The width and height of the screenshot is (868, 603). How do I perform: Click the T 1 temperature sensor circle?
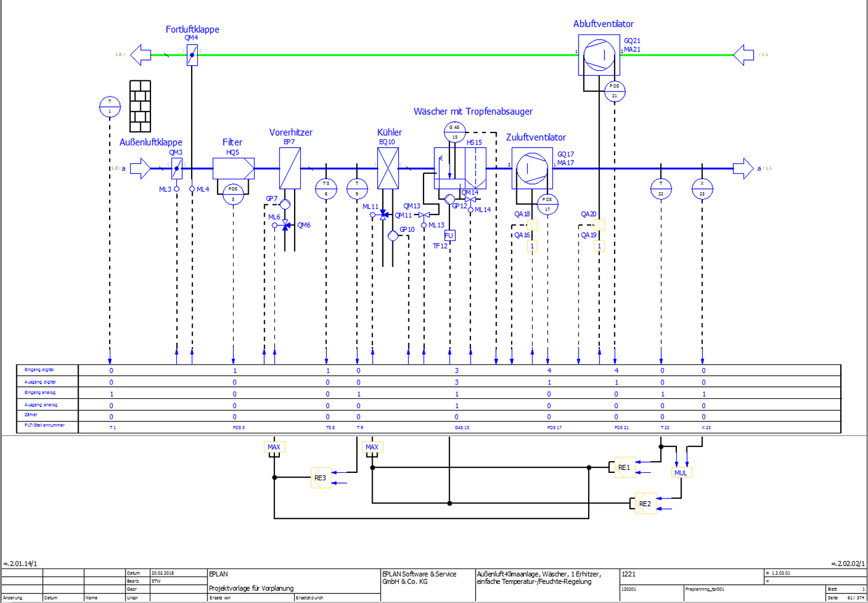(110, 106)
